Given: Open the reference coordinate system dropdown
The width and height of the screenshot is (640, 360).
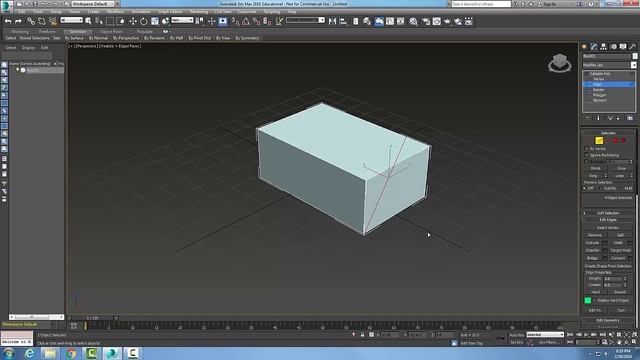Looking at the screenshot, I should 182,20.
